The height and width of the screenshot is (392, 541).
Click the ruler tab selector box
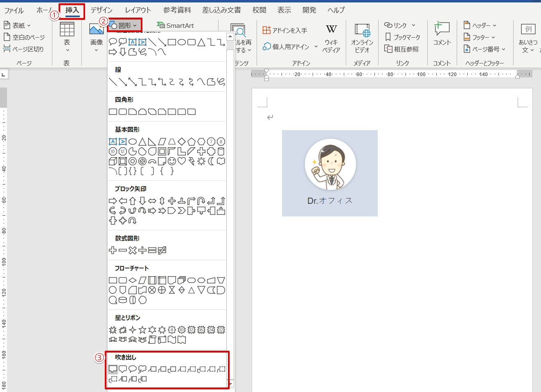coord(4,74)
